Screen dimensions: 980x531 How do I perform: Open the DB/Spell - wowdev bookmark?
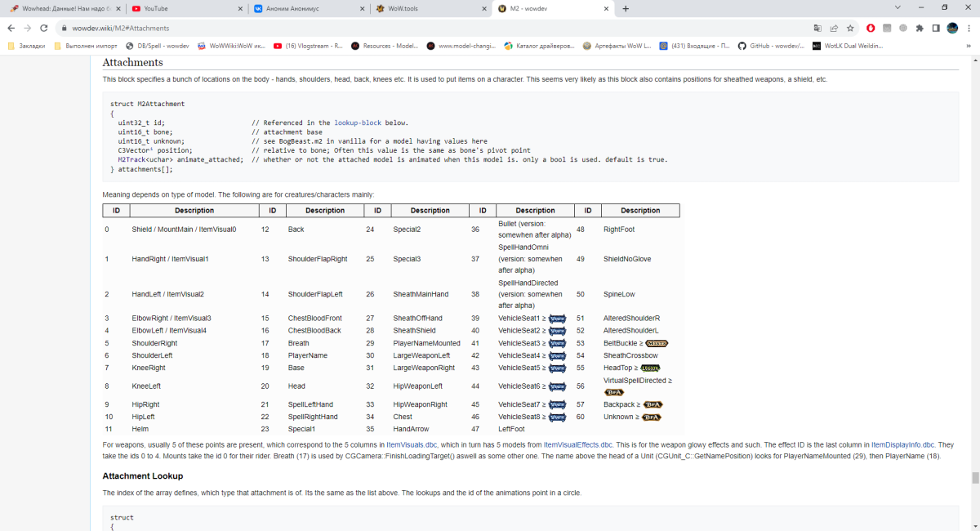pos(159,46)
